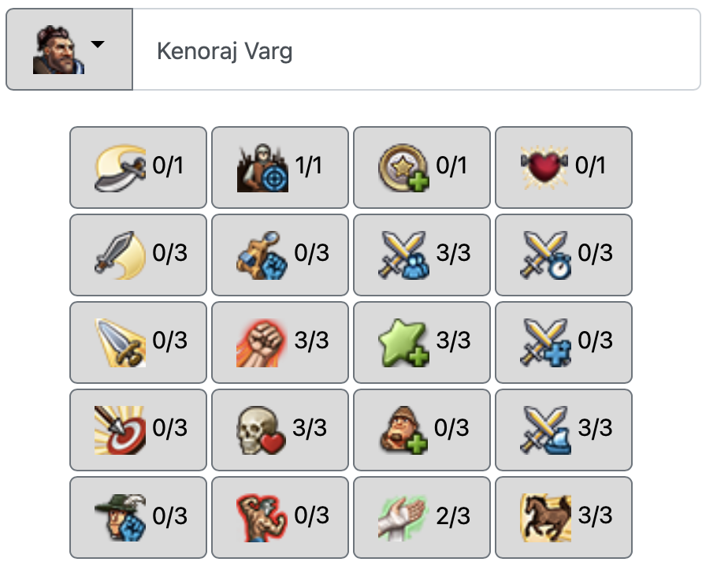The height and width of the screenshot is (588, 717).
Task: Click the catapult with fist skill 0/3
Action: click(x=280, y=254)
